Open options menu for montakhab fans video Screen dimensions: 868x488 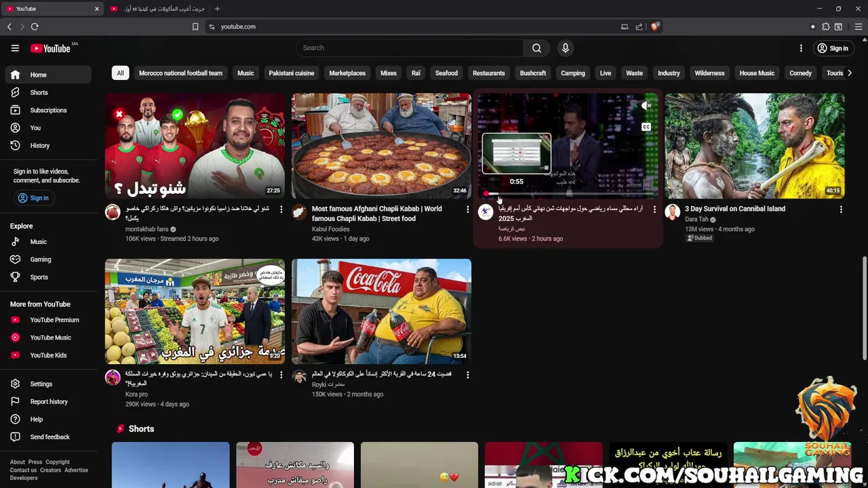(281, 209)
